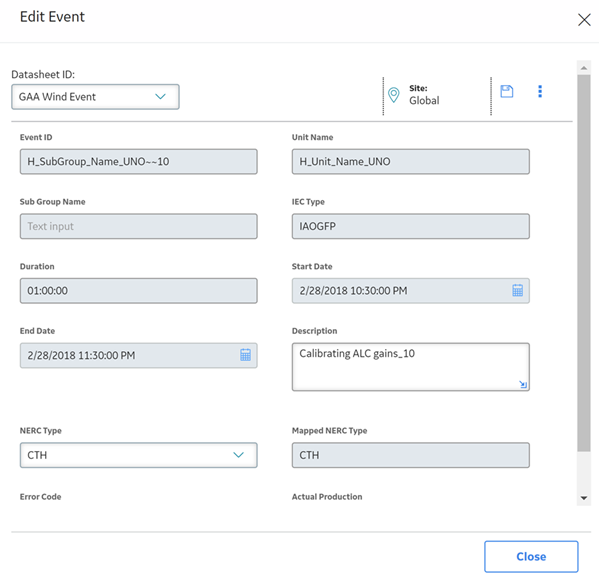Focus the Sub Group Name text input
This screenshot has height=576, width=600.
pos(139,226)
